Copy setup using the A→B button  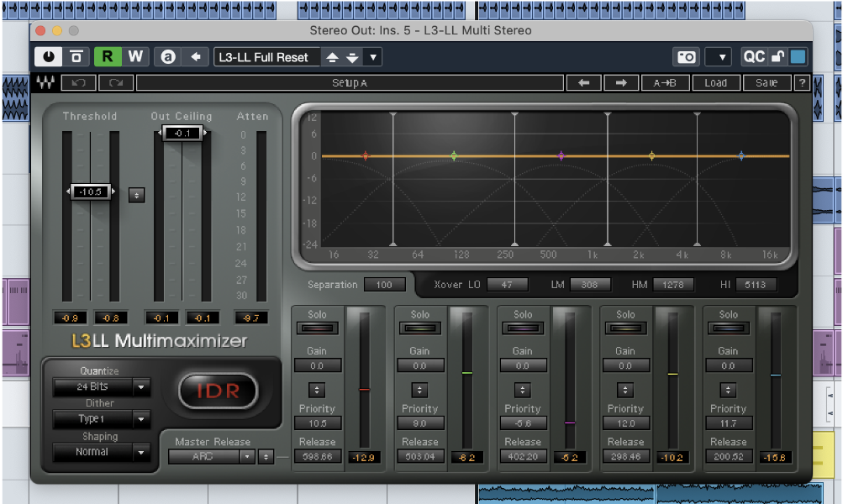[x=665, y=83]
